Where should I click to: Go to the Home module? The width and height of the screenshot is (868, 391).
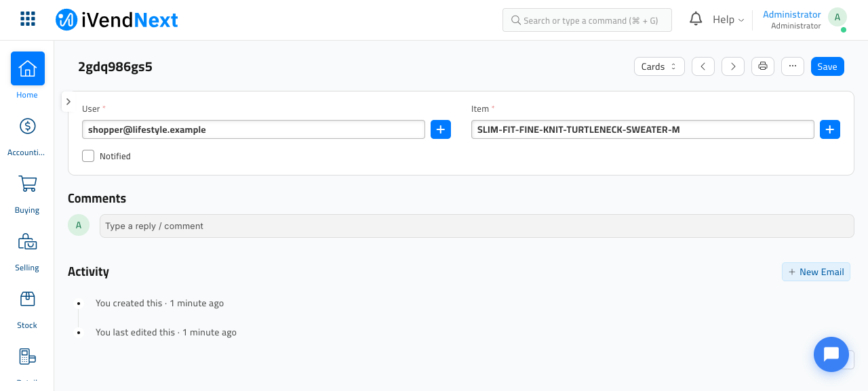click(x=28, y=76)
